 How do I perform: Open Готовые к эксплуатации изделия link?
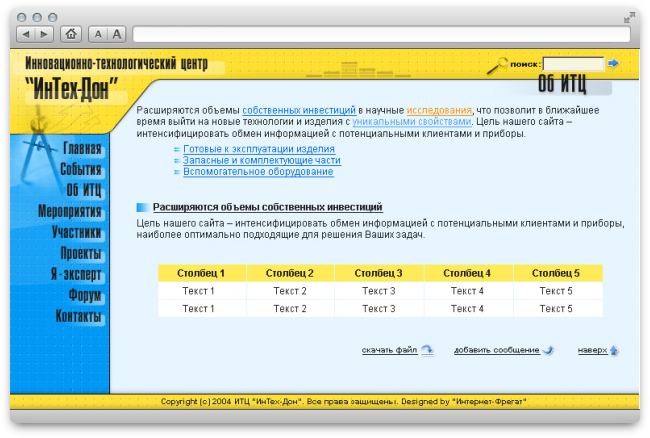[259, 149]
